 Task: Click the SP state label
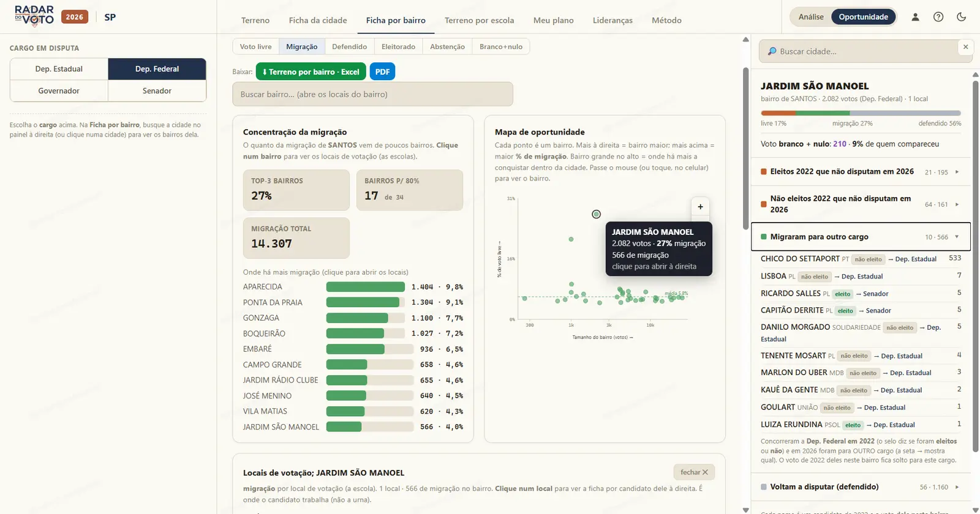tap(110, 17)
